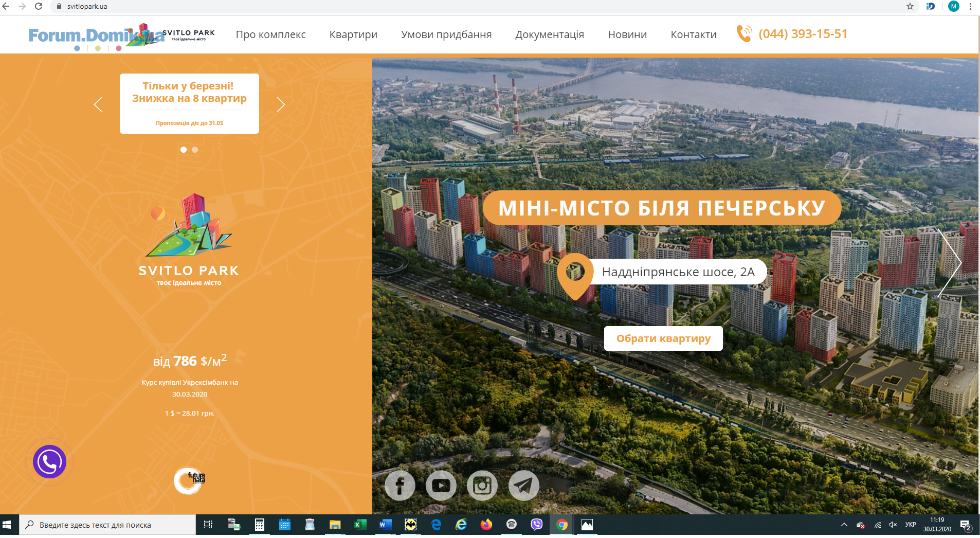Screen dimensions: 980x538
Task: Open the Контакти menu item
Action: (x=694, y=34)
